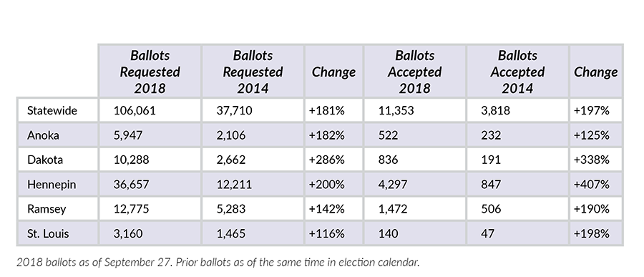Select the Anoka row label
Viewport: 644px width, 277px height.
click(43, 135)
